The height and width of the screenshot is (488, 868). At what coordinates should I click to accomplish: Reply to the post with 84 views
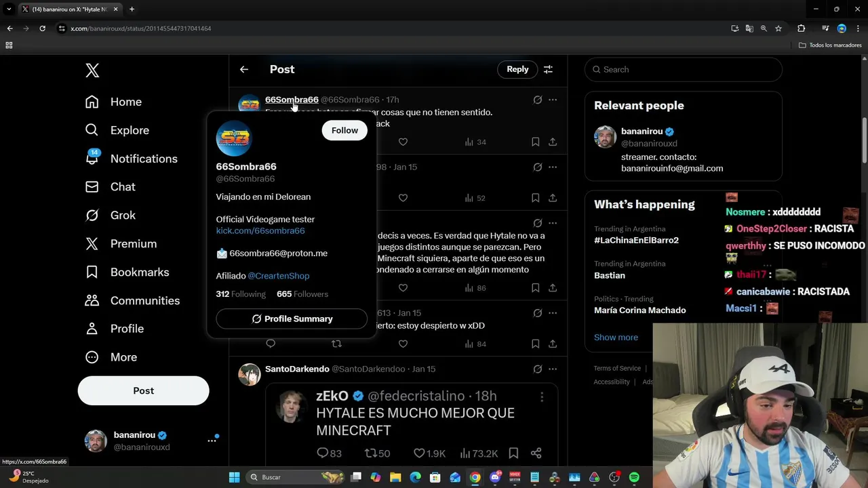click(x=271, y=344)
